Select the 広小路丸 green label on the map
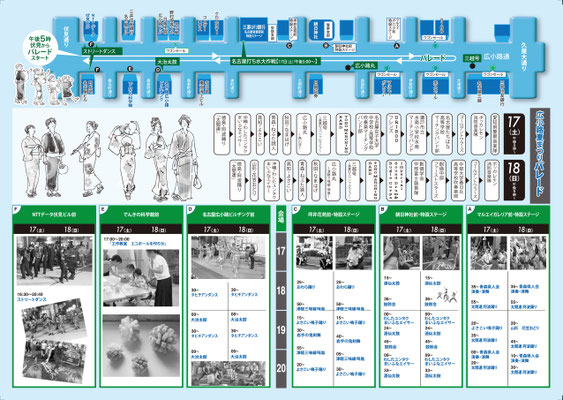Viewport: 563px width, 400px height. tap(365, 66)
